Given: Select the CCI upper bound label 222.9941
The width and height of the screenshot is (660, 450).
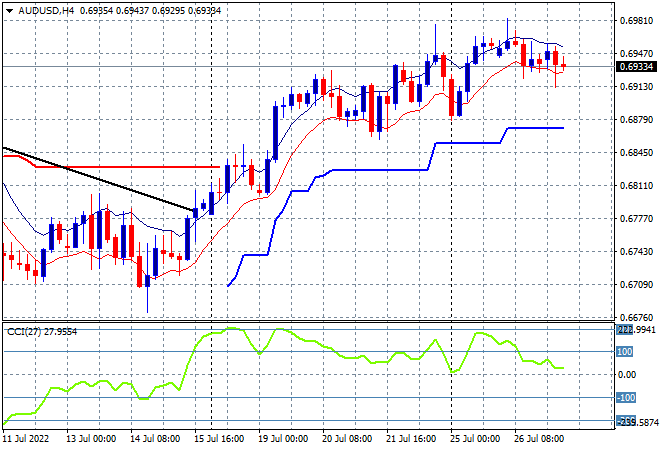Looking at the screenshot, I should (x=636, y=330).
